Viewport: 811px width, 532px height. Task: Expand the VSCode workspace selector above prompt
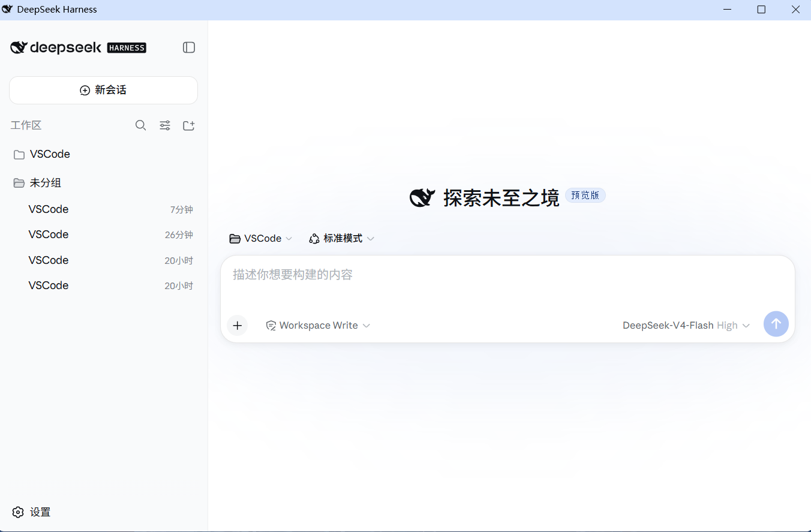[261, 239]
